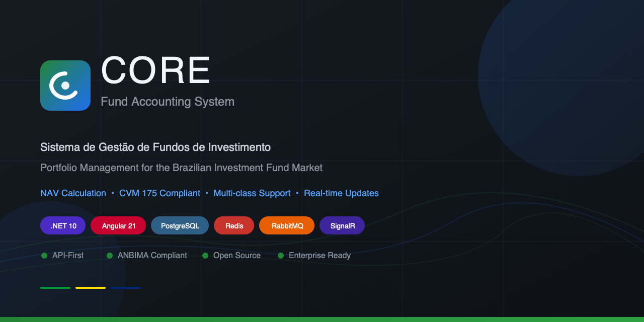The image size is (644, 322).
Task: Toggle the Enterprise Ready indicator
Action: click(280, 255)
